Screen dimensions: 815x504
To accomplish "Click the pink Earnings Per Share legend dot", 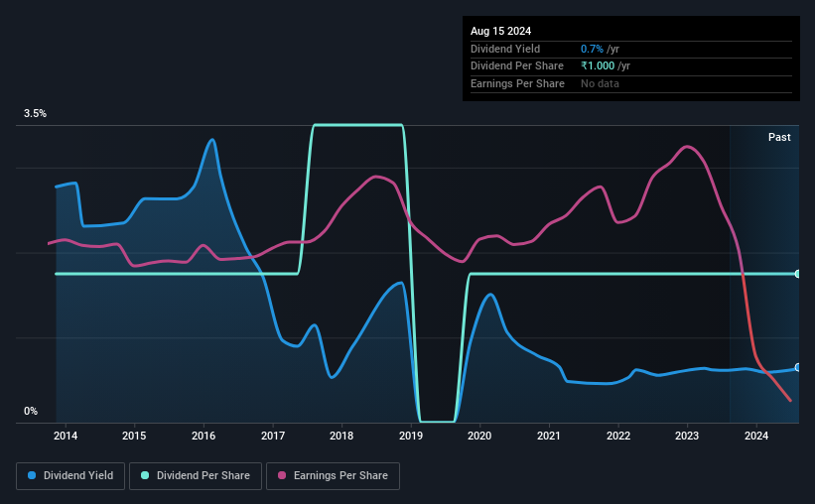I will (282, 475).
